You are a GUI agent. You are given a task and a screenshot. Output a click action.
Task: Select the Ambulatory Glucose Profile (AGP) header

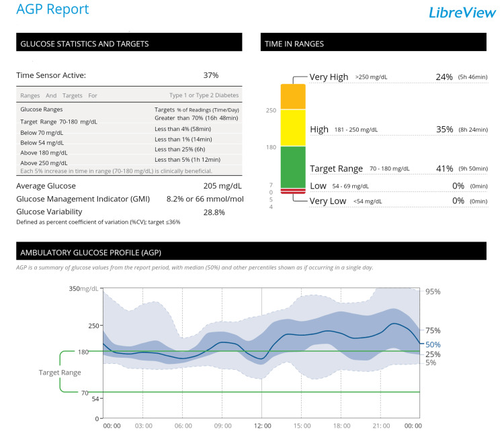pyautogui.click(x=251, y=251)
